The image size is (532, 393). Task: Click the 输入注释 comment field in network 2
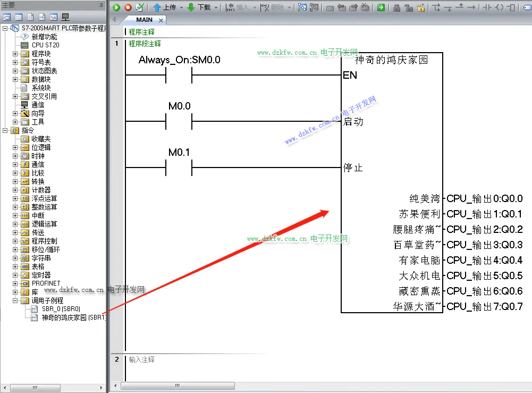[142, 359]
